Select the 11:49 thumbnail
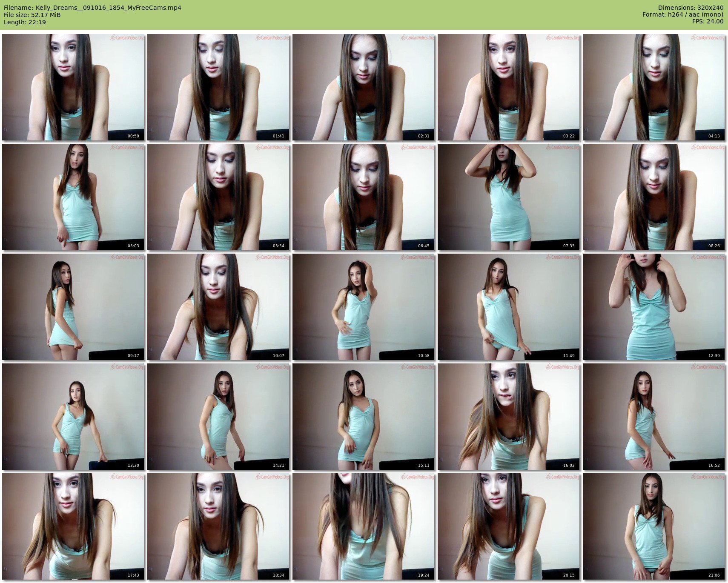728x583 pixels. coord(509,307)
